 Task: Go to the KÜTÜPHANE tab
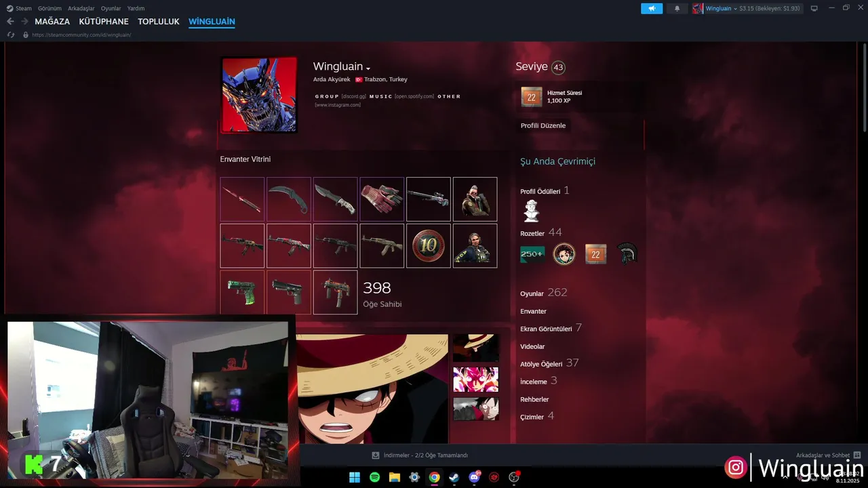[x=104, y=22]
